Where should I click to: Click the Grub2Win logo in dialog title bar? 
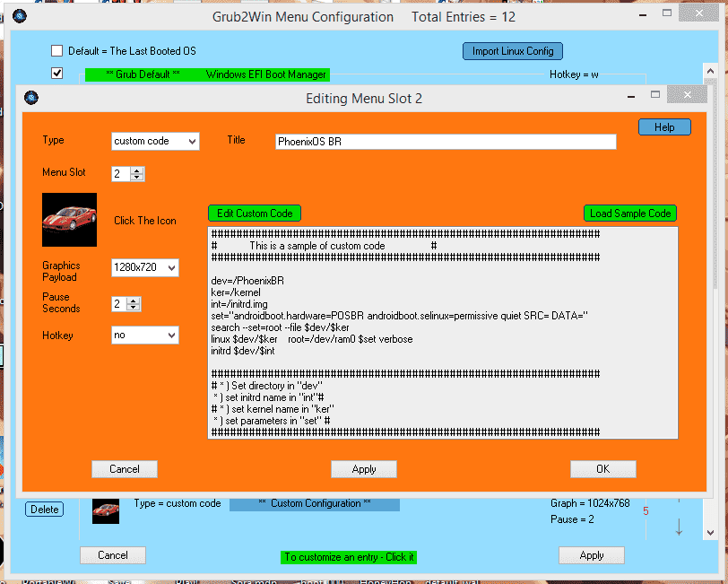pos(30,98)
